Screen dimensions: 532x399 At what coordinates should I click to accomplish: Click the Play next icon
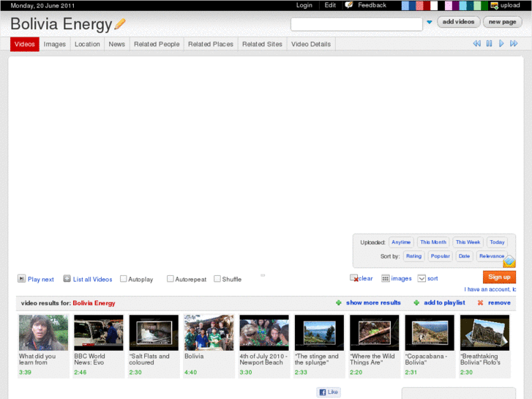click(x=21, y=279)
